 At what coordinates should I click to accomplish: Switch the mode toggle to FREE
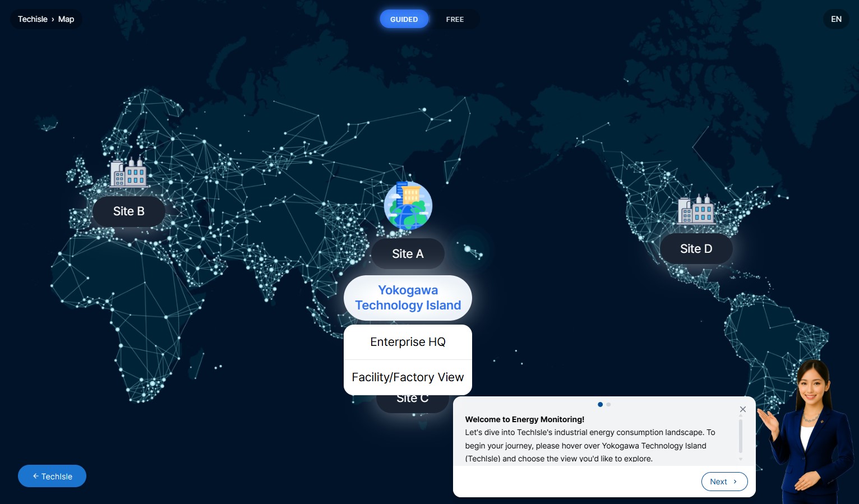point(455,19)
